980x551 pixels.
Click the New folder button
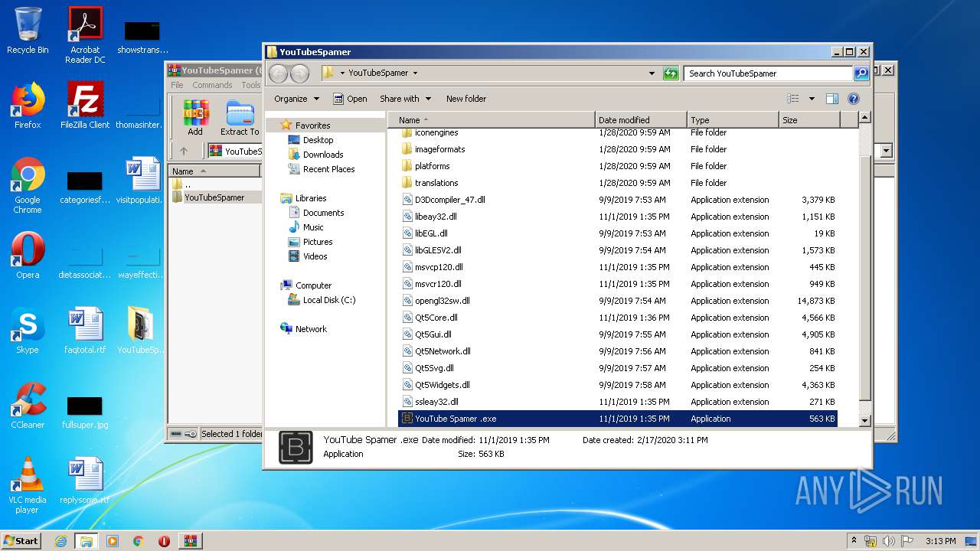point(466,99)
